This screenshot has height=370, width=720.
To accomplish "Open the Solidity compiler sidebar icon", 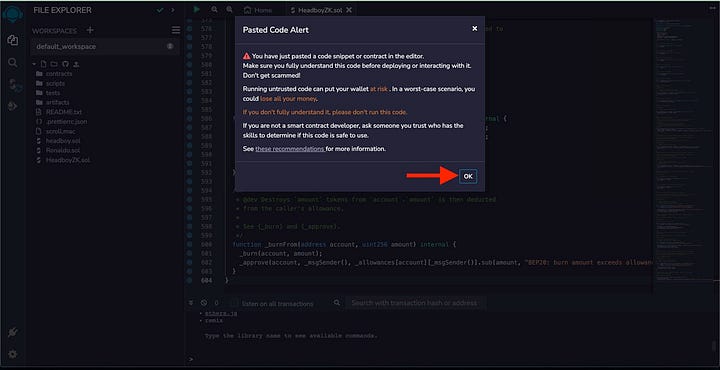I will 15,85.
